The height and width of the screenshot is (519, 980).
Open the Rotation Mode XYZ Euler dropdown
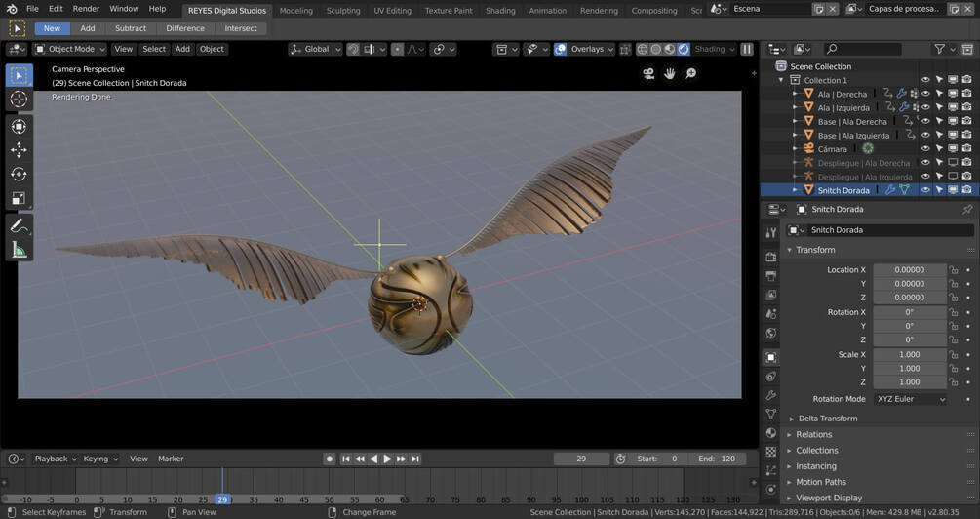pos(910,399)
